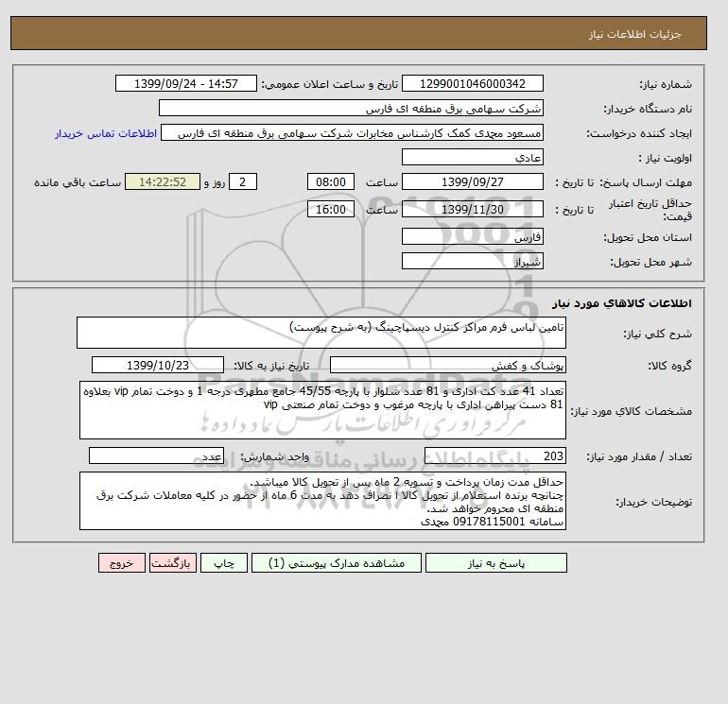The image size is (728, 704).
Task: Click label استان محل تحویل
Action: (648, 237)
